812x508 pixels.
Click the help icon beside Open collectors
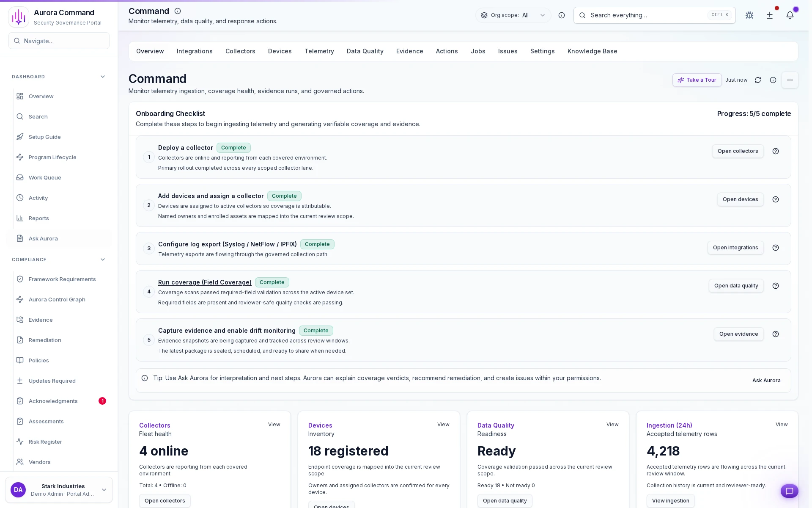click(776, 151)
